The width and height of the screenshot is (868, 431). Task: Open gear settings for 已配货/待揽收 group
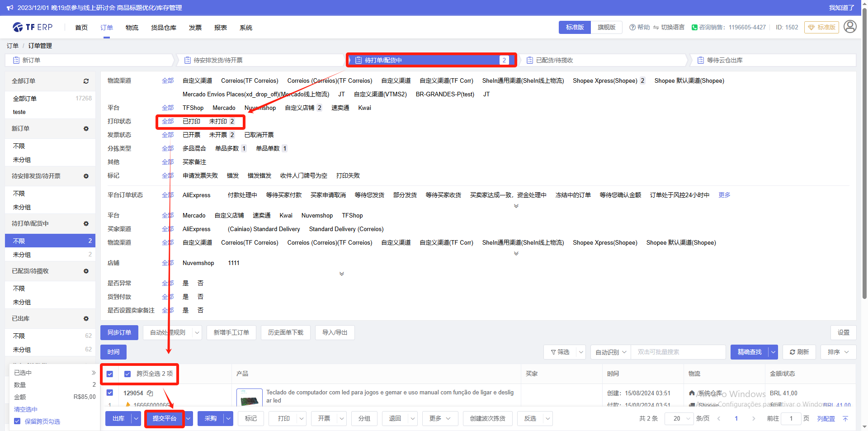(x=86, y=271)
